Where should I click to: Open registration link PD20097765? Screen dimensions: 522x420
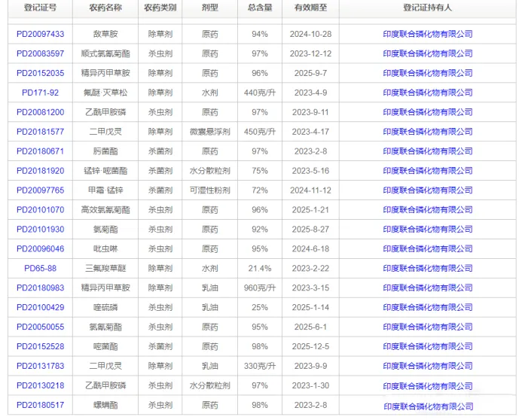tap(40, 190)
